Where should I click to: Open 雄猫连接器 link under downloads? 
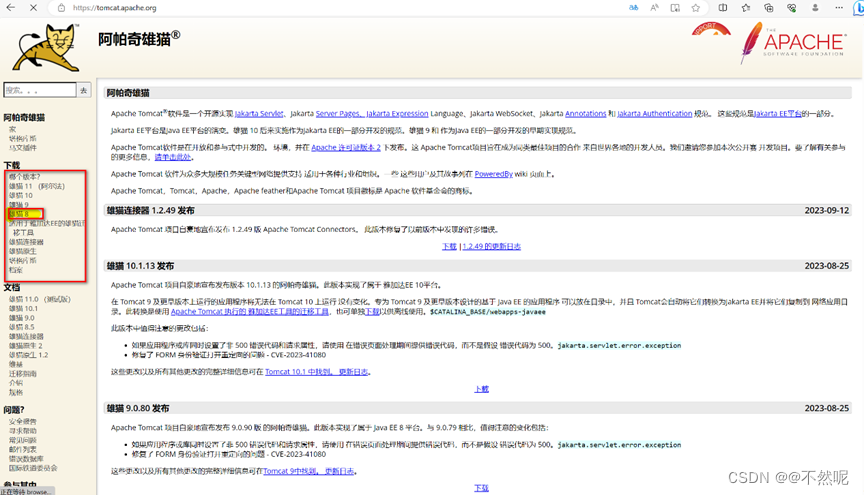click(x=26, y=242)
